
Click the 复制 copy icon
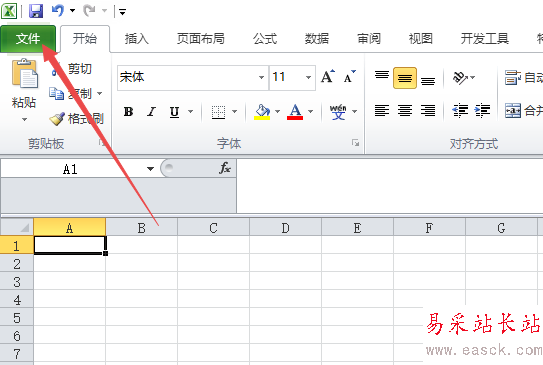pos(56,93)
